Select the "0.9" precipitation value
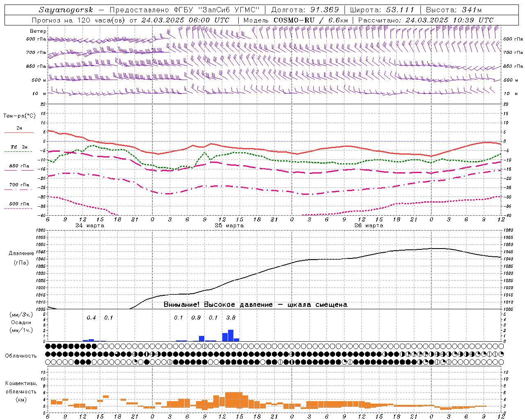 [x=196, y=317]
